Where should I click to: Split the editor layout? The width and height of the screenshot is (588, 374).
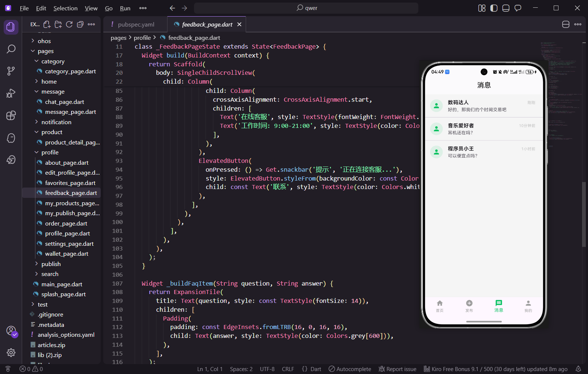click(x=566, y=24)
